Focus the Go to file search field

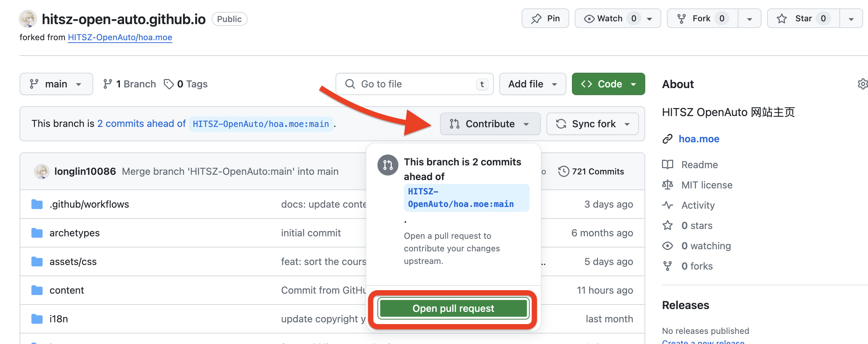click(x=414, y=84)
